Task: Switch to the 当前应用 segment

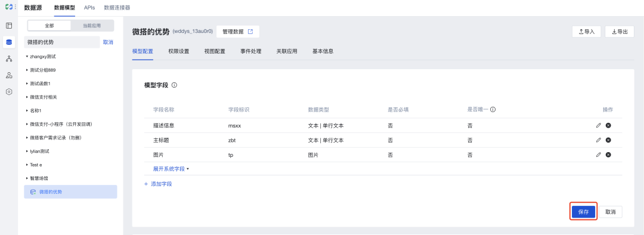Action: [92, 26]
